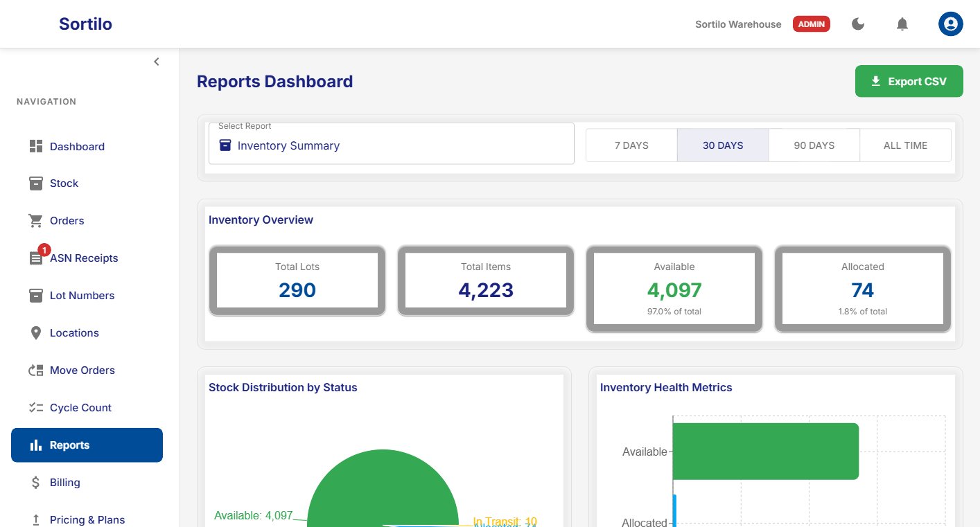Click the Sortilo logo

(85, 24)
